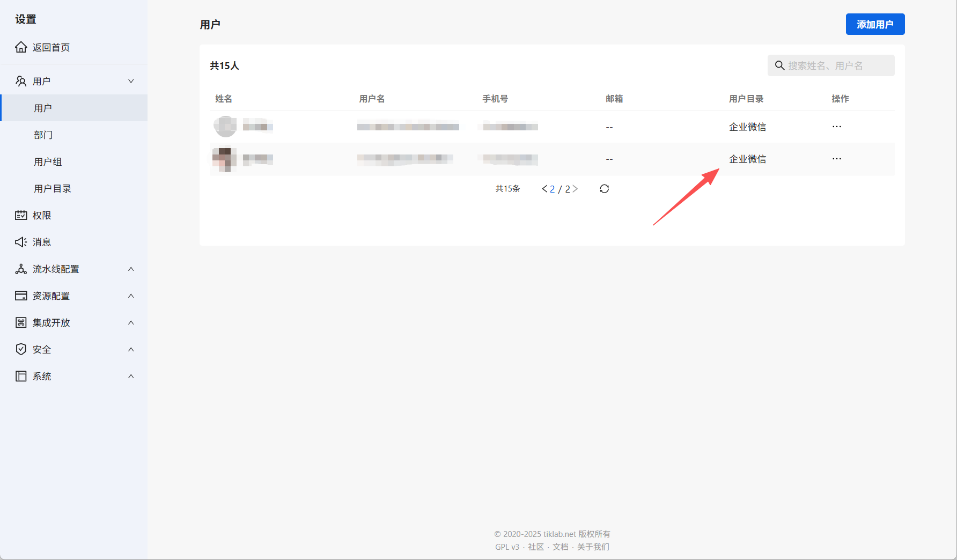This screenshot has width=957, height=560.
Task: Select the 资源配置 resource icon
Action: click(21, 296)
